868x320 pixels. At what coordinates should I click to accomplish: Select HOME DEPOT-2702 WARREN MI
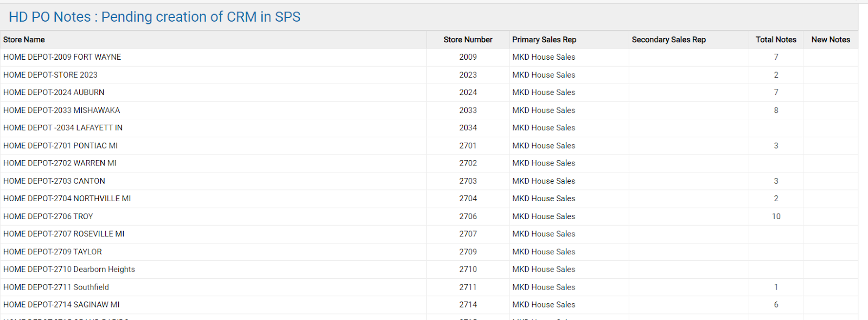pos(60,163)
